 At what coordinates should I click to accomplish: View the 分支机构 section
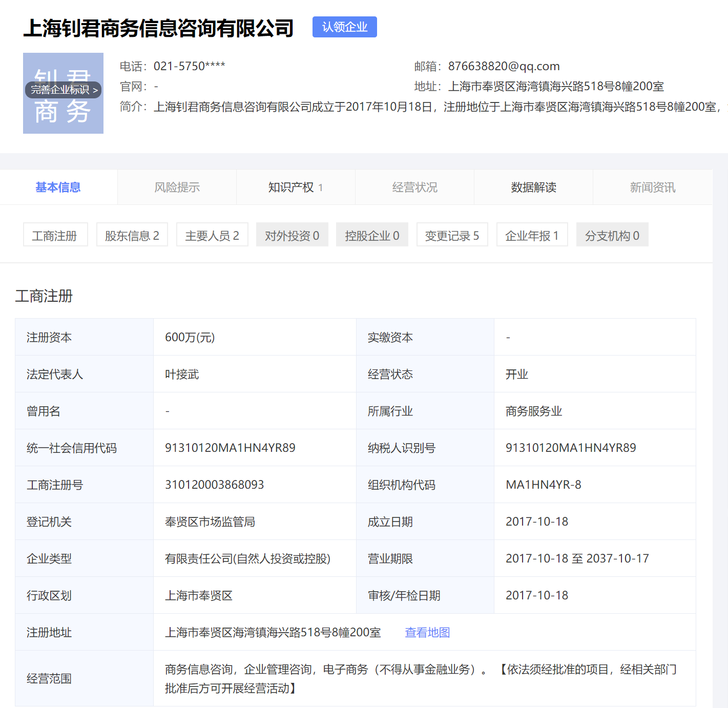[x=612, y=235]
